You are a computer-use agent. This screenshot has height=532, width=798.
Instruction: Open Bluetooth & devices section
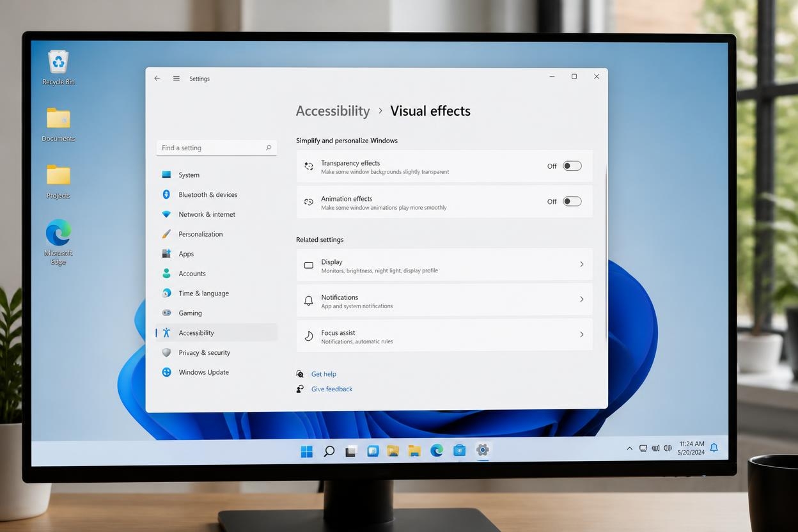point(217,194)
